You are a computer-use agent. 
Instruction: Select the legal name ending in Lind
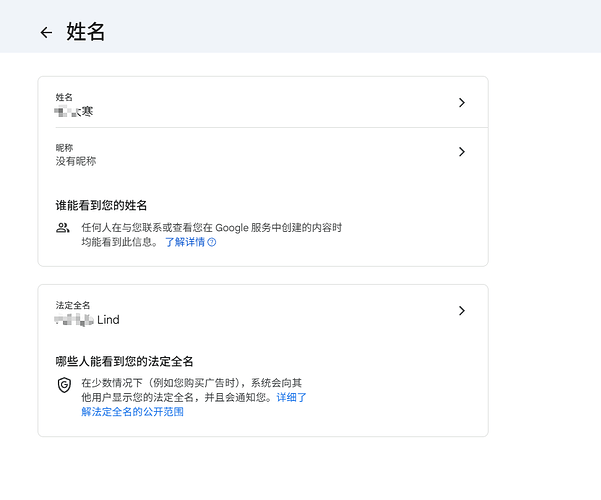click(87, 319)
